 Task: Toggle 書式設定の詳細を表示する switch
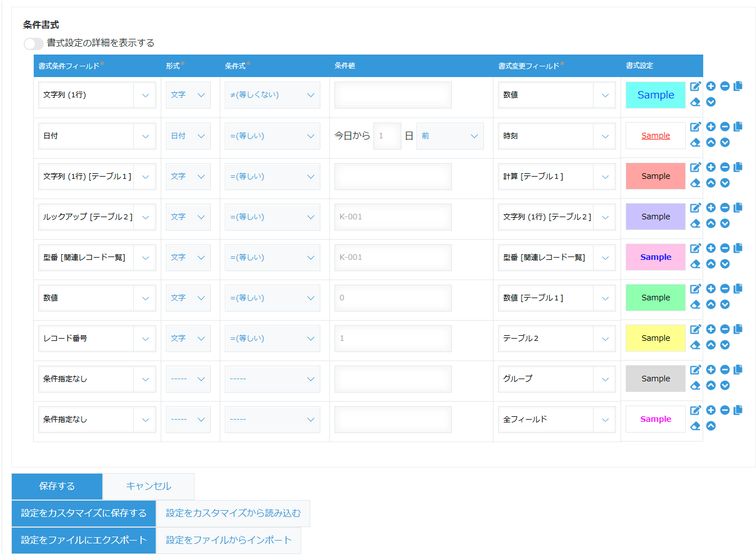(x=33, y=44)
